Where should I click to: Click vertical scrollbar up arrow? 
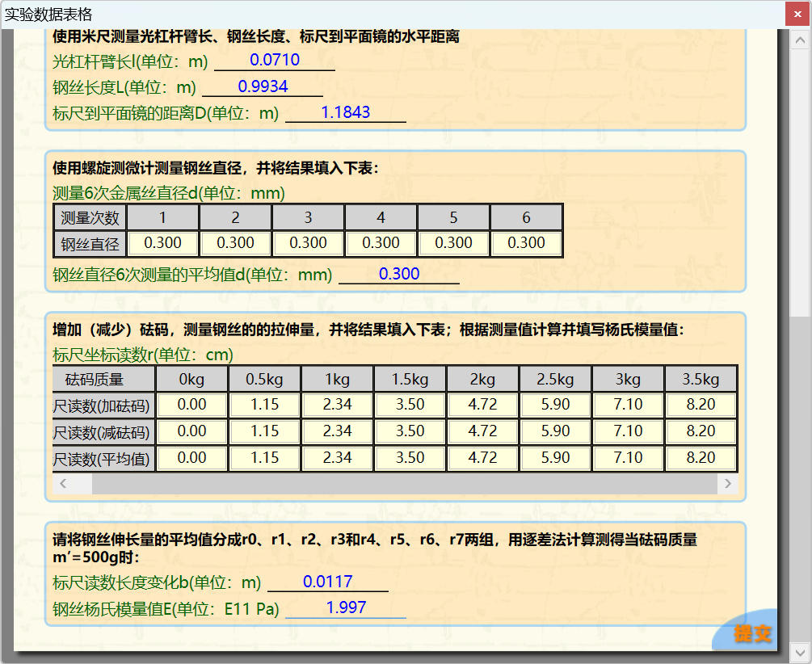point(800,39)
